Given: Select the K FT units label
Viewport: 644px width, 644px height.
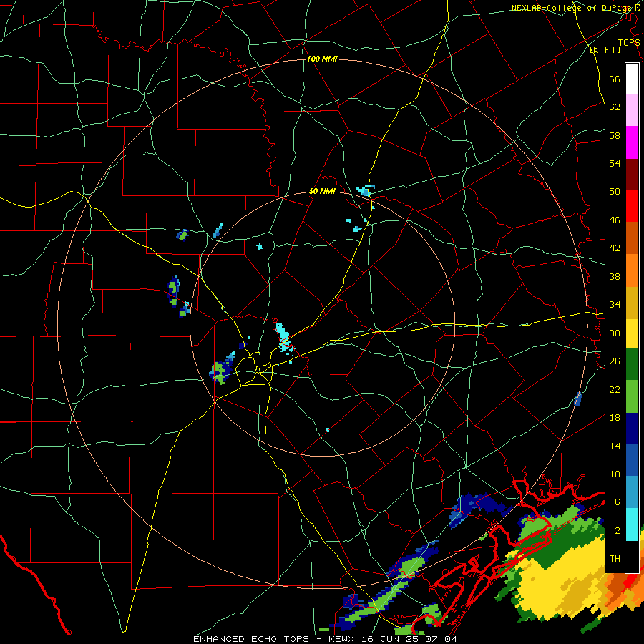Looking at the screenshot, I should tap(605, 50).
